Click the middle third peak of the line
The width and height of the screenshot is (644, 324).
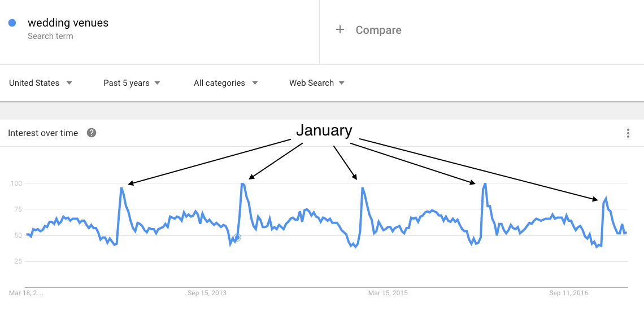tap(362, 189)
